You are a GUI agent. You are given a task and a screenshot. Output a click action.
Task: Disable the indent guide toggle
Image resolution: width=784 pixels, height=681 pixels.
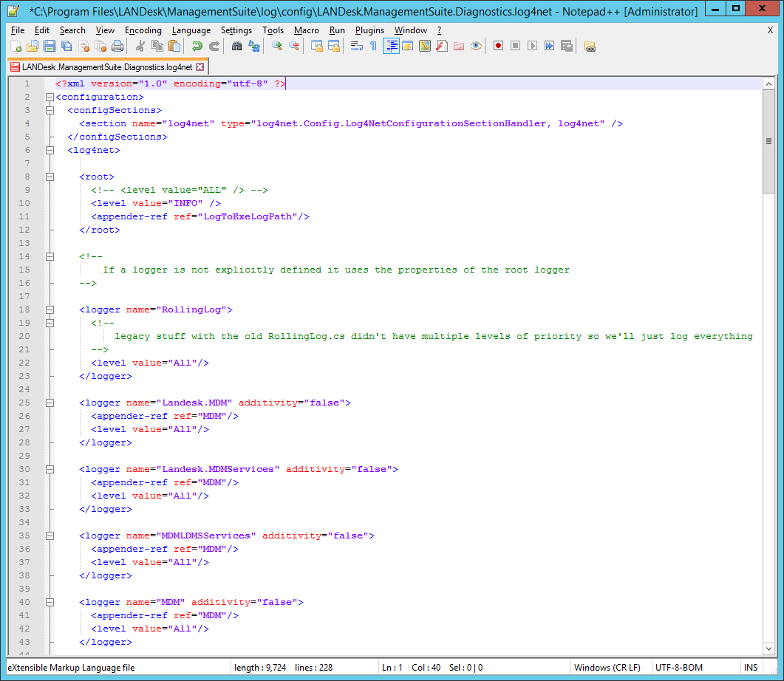[x=392, y=46]
